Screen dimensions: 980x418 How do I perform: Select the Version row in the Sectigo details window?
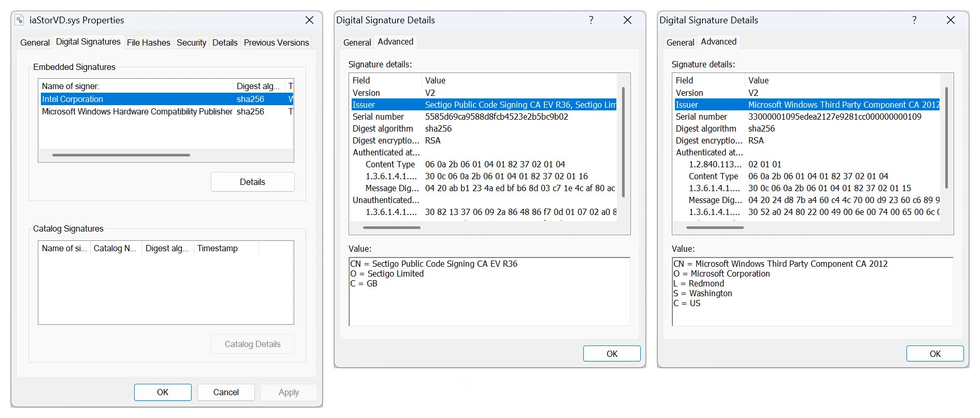[484, 93]
